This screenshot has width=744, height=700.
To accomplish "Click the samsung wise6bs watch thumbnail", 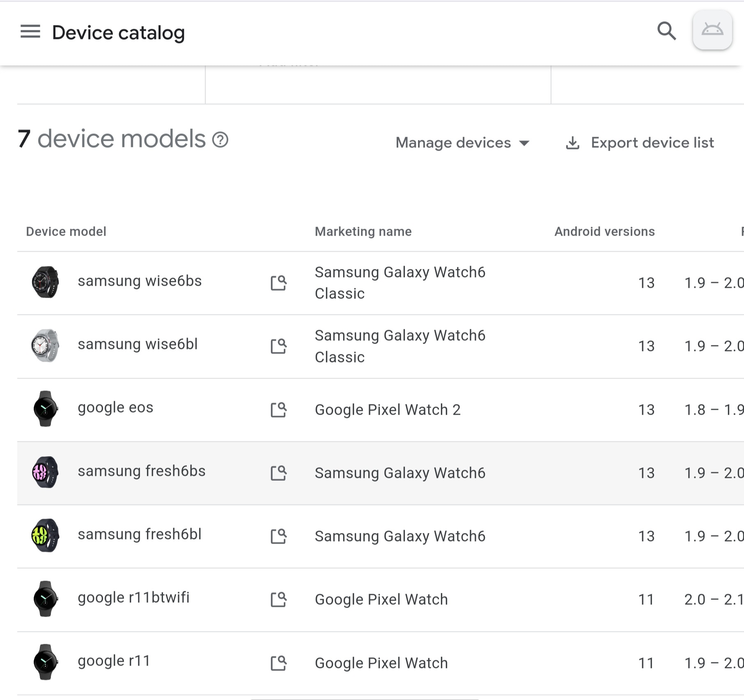I will (x=45, y=282).
